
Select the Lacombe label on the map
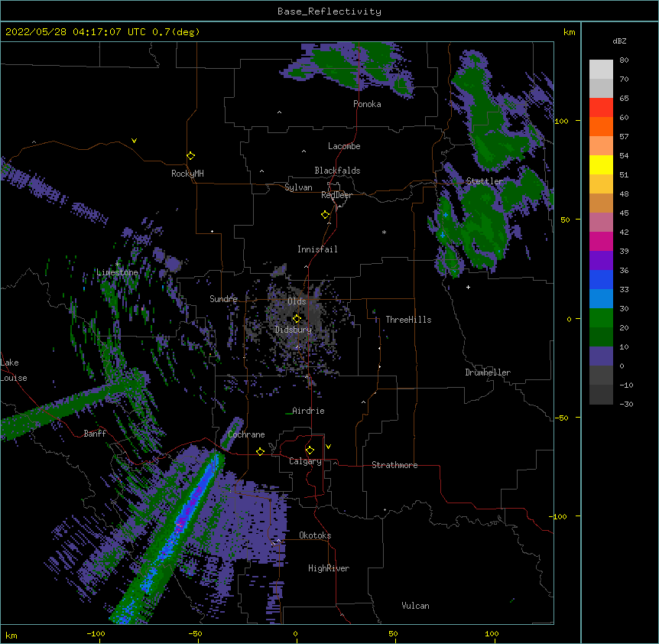[x=344, y=146]
